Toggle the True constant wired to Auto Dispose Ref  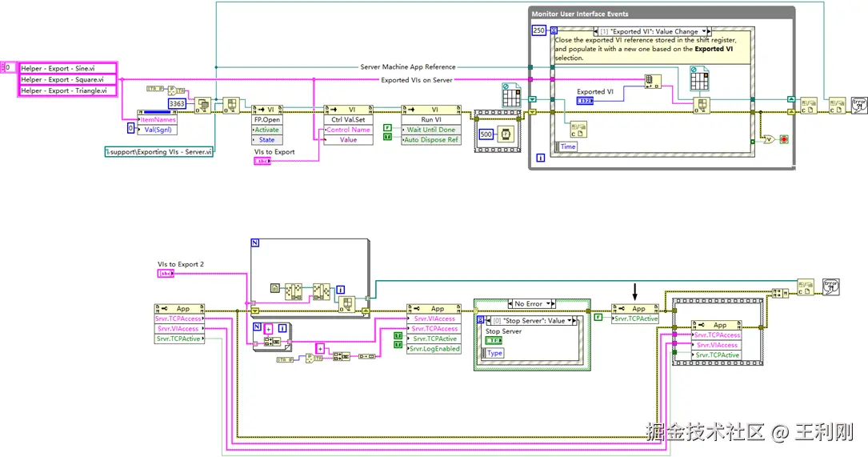[x=387, y=137]
